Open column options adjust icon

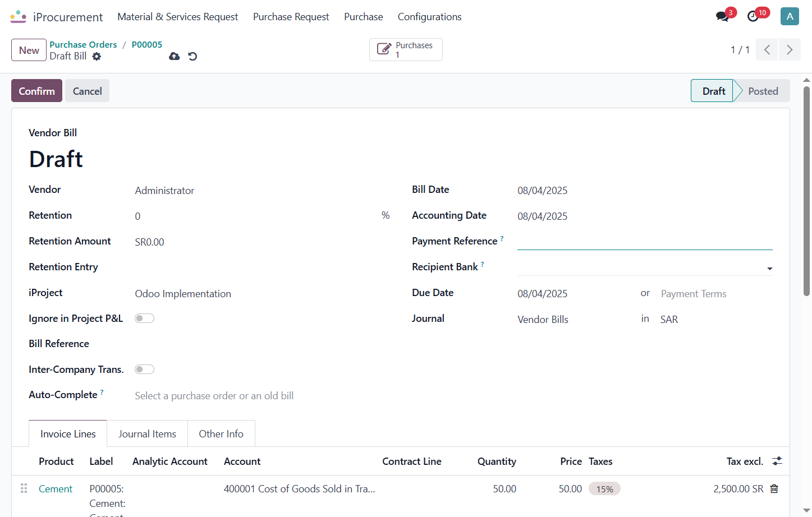(x=777, y=461)
